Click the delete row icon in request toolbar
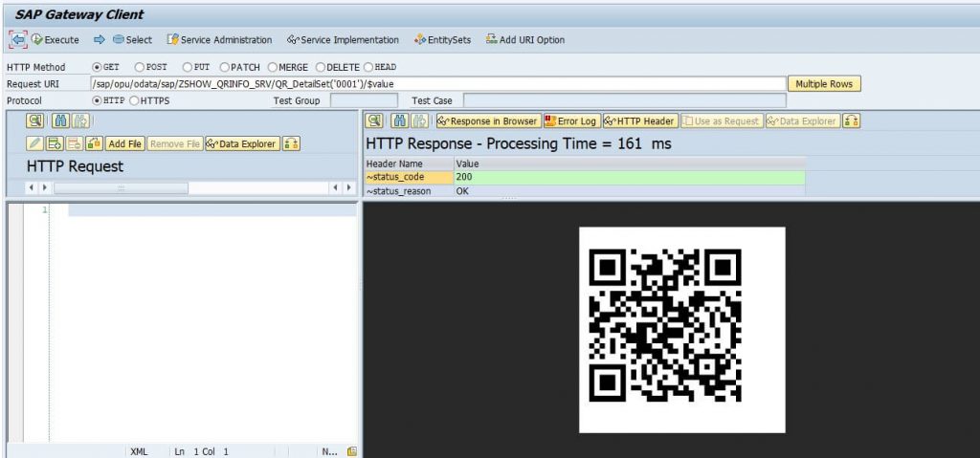Image resolution: width=980 pixels, height=458 pixels. pos(75,143)
